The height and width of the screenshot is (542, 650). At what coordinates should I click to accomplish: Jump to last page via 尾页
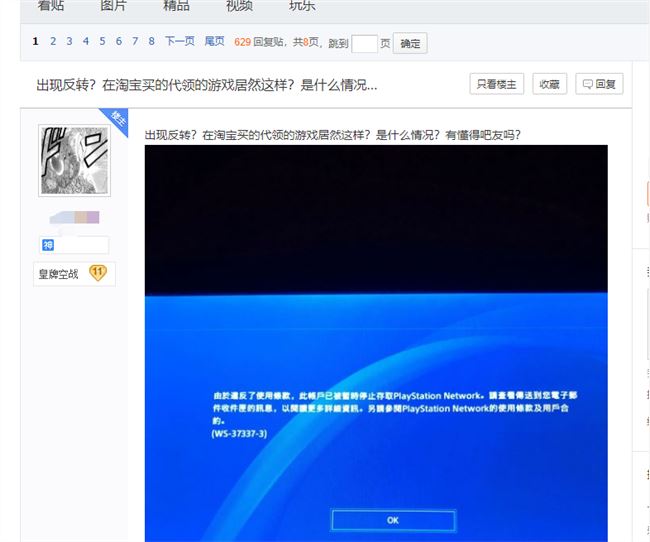pyautogui.click(x=214, y=41)
